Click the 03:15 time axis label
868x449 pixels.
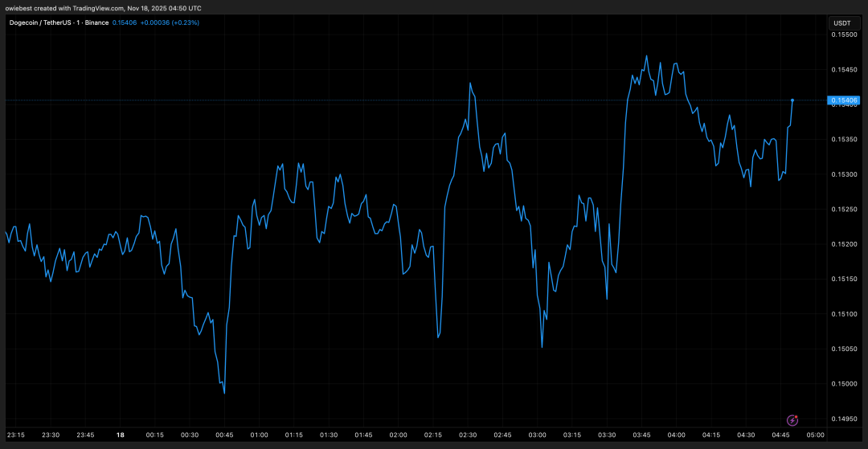572,435
